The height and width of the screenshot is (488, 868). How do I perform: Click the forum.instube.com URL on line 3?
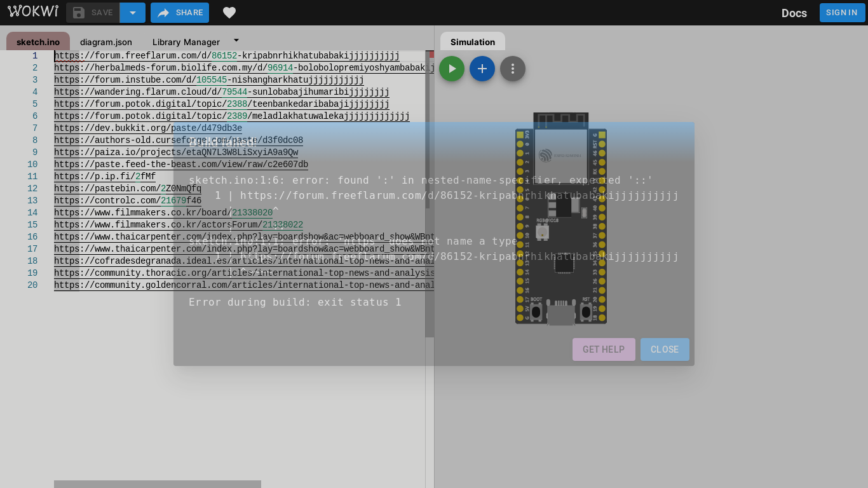pos(209,80)
